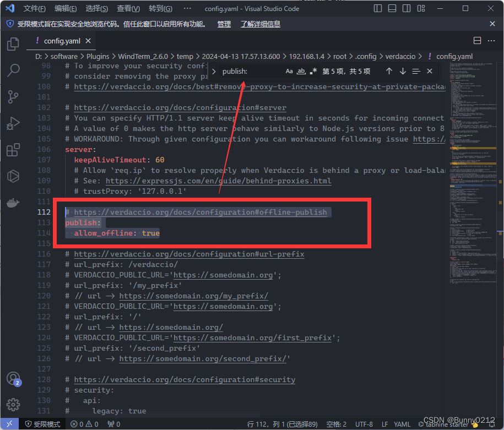
Task: Open configuration#url-prefix link on line 116
Action: click(x=189, y=254)
